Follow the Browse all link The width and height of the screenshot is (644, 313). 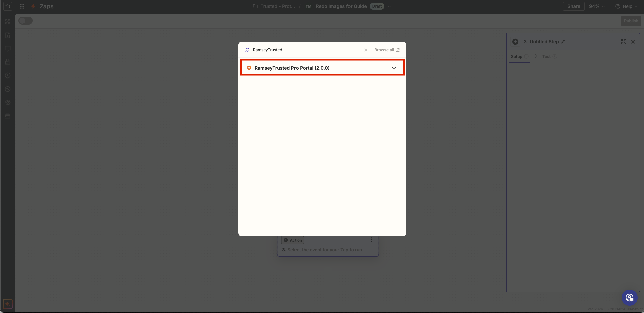[x=384, y=50]
